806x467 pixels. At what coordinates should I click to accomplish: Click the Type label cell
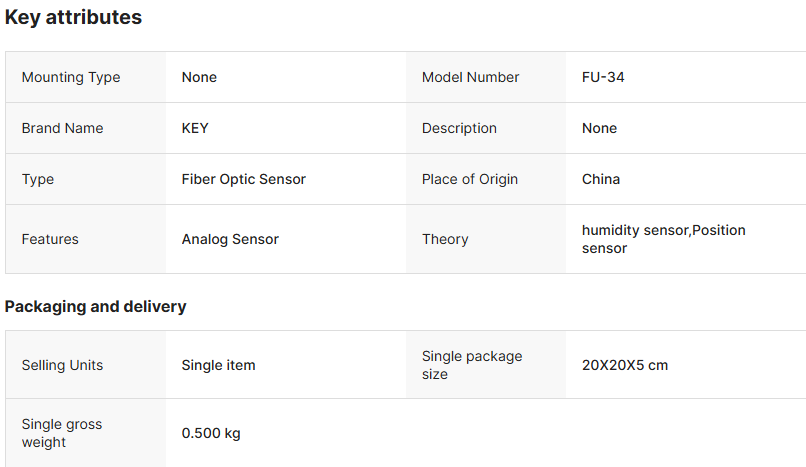pyautogui.click(x=38, y=179)
